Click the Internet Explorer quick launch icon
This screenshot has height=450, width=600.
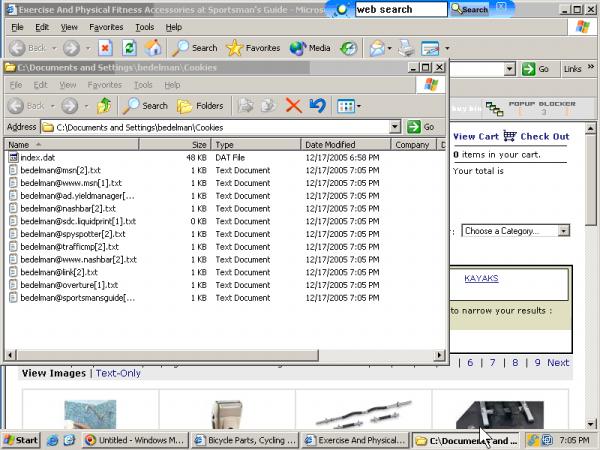tap(52, 440)
